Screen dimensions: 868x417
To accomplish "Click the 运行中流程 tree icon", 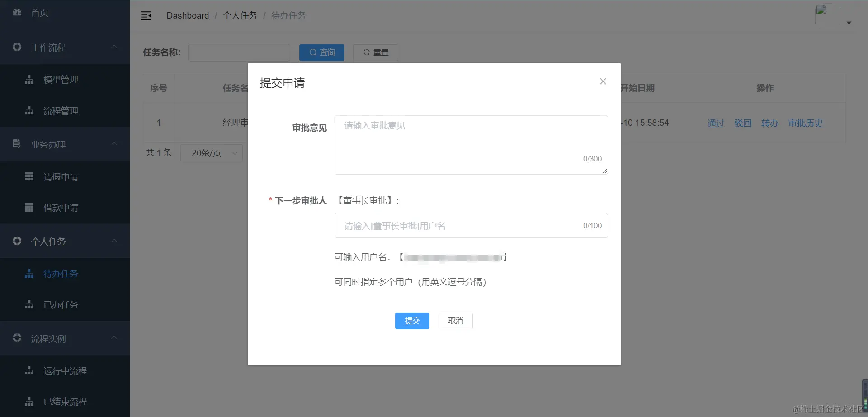I will [x=29, y=371].
